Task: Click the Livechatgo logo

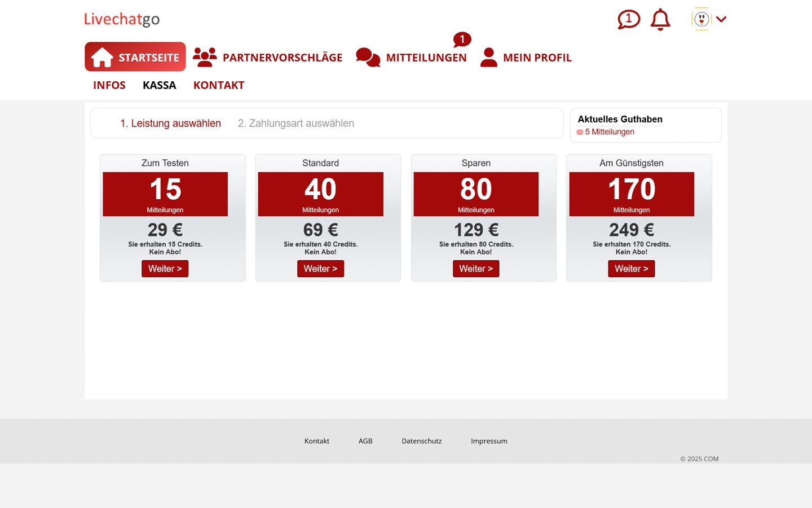Action: click(x=122, y=19)
